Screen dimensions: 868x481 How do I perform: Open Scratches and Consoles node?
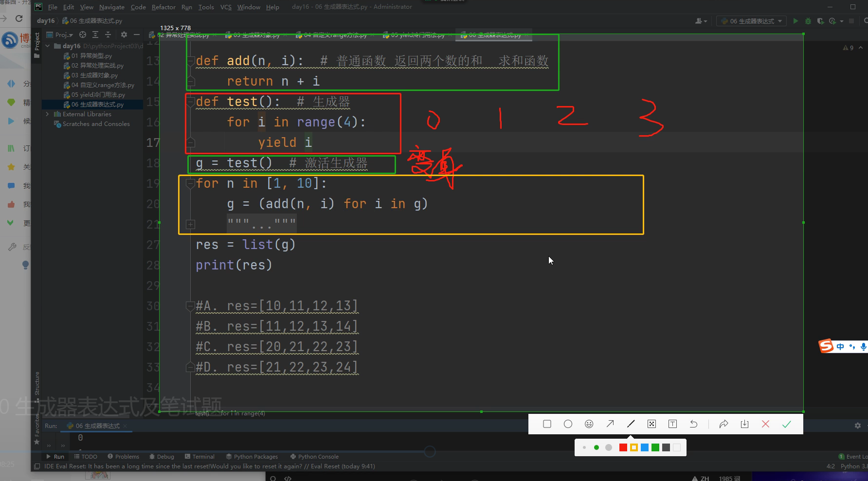click(92, 124)
